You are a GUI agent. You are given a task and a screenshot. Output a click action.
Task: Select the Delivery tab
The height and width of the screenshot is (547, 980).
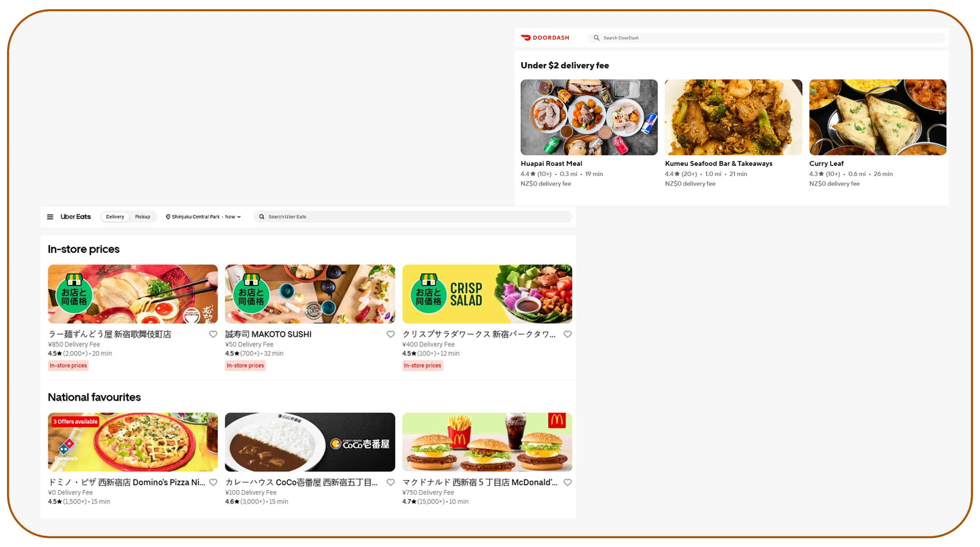point(115,217)
